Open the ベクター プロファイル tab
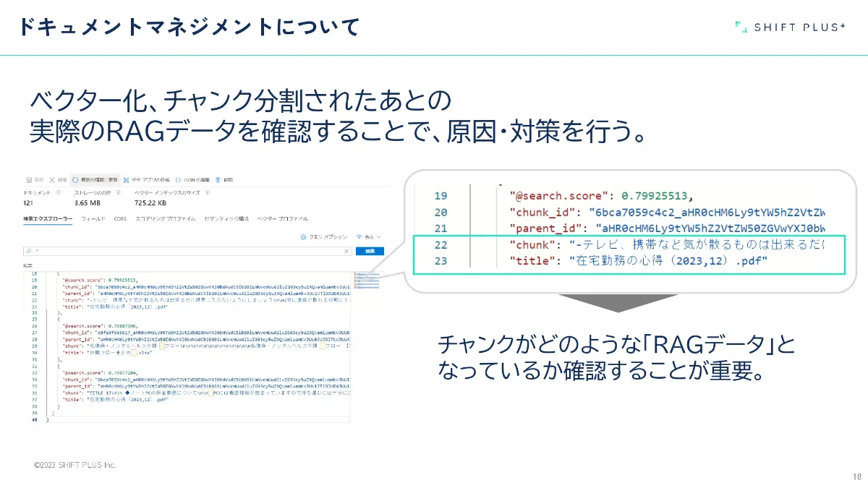 pos(283,218)
